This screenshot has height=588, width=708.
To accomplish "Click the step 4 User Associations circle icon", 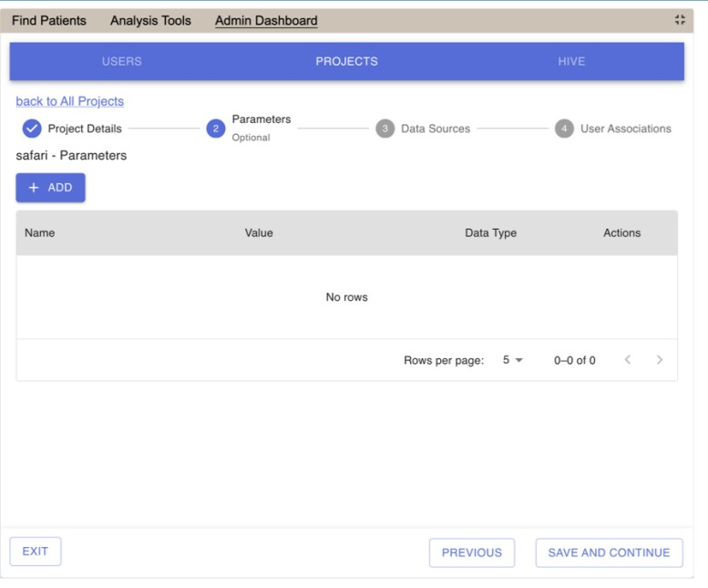I will [x=564, y=129].
